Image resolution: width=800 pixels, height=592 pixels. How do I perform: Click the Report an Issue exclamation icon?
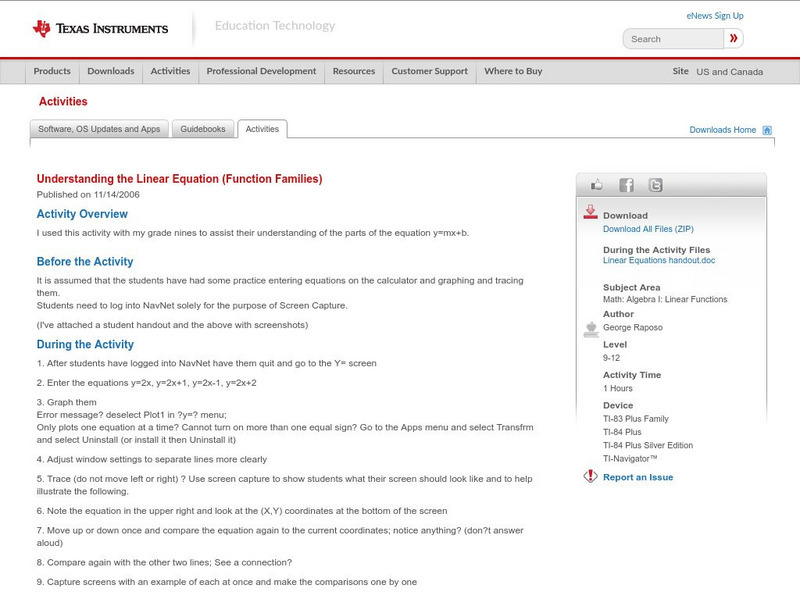[590, 476]
